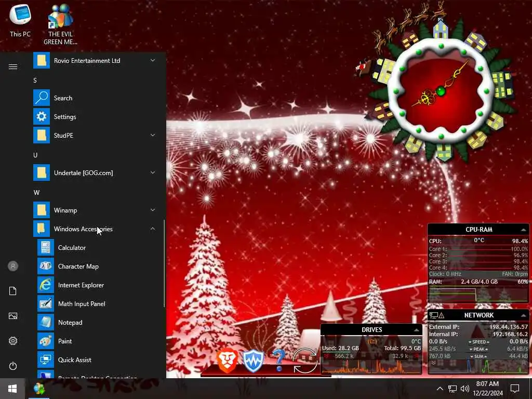Jump to letter U section header
Image resolution: width=532 pixels, height=399 pixels.
(x=35, y=155)
